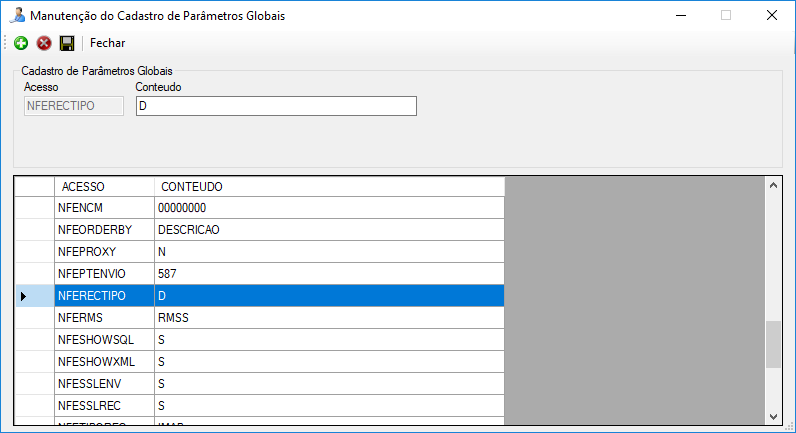
Task: Click the NFEPTENVIO value 587 cell
Action: 329,274
